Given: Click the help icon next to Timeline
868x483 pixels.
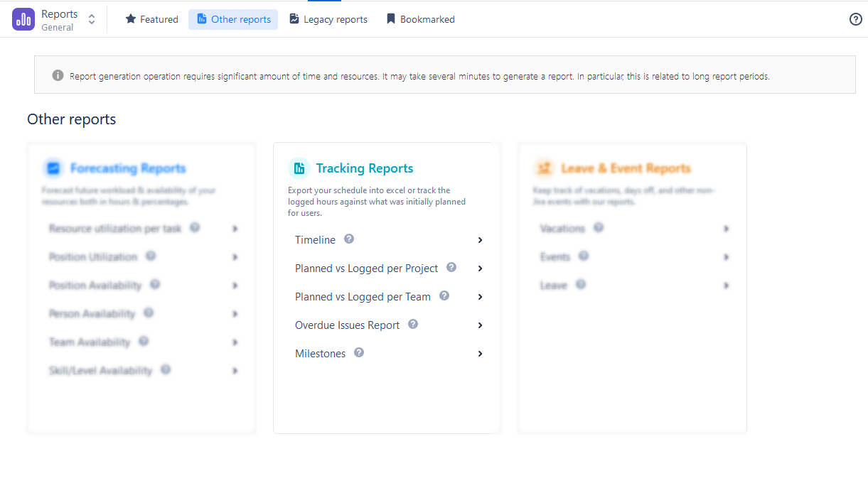Looking at the screenshot, I should pos(348,239).
